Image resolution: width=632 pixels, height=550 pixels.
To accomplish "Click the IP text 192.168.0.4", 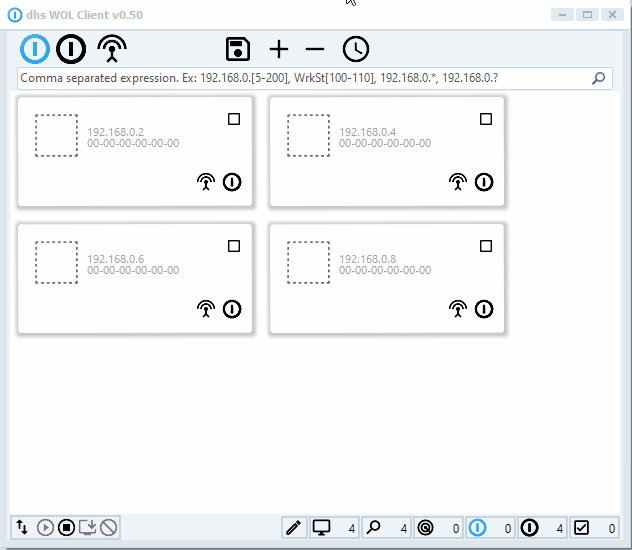I will [368, 132].
